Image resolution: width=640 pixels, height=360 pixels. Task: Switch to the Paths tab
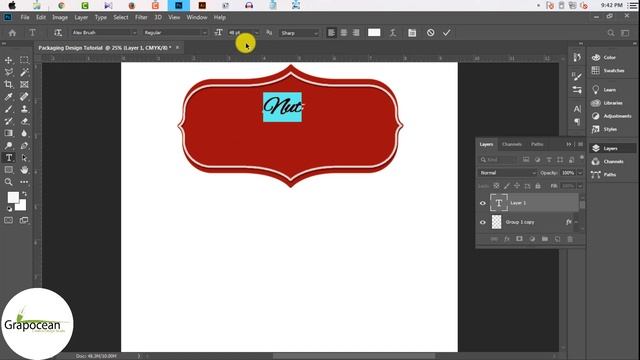point(537,144)
